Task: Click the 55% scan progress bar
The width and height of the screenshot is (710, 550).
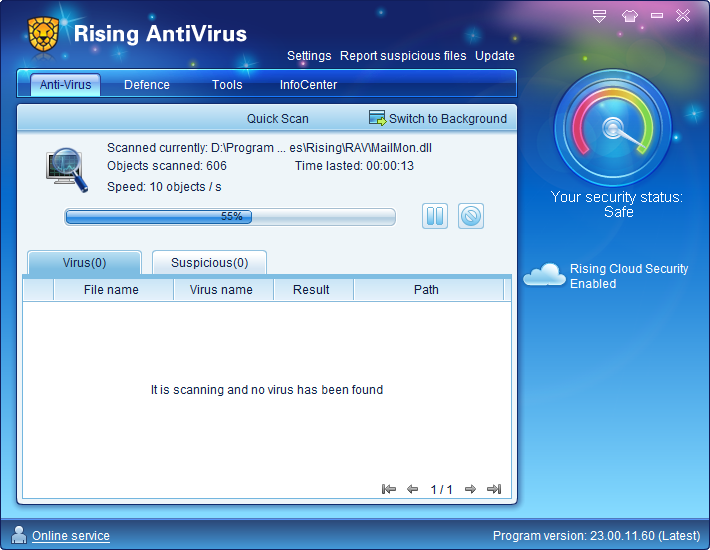Action: [230, 217]
